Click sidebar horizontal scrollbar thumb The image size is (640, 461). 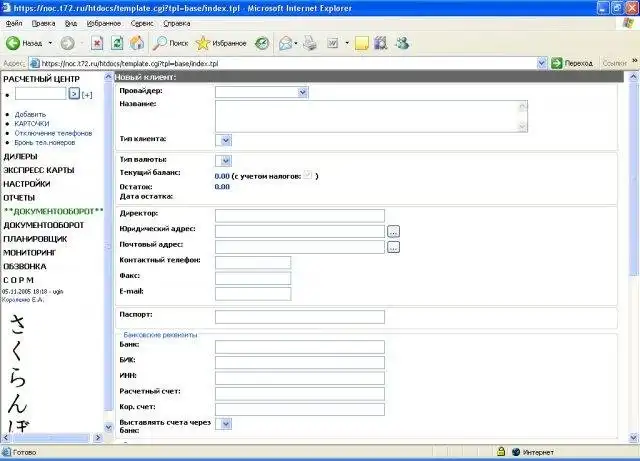click(x=51, y=438)
